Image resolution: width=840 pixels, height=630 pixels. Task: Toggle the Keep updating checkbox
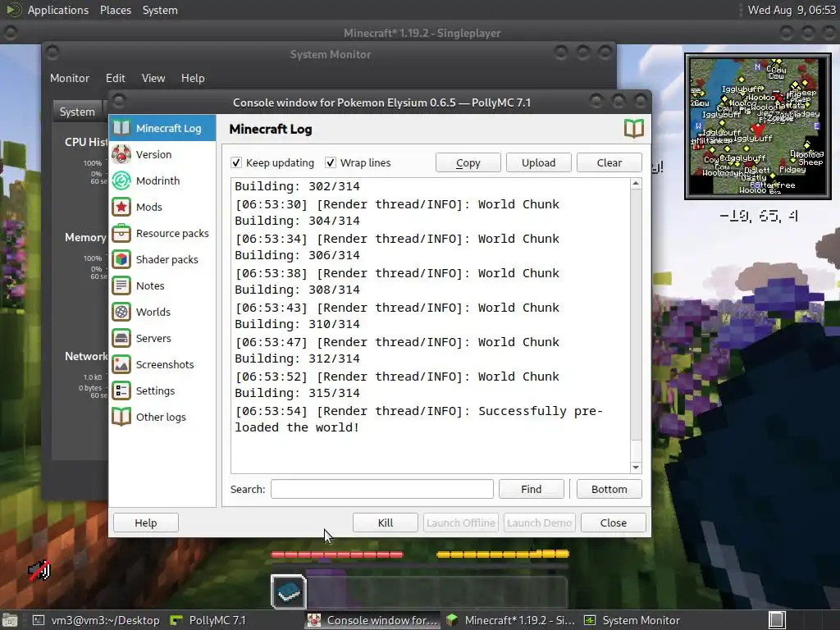[x=236, y=162]
